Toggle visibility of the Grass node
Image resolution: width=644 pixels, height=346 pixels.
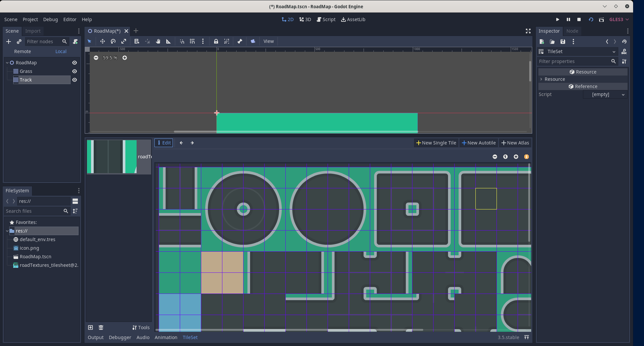coord(74,71)
